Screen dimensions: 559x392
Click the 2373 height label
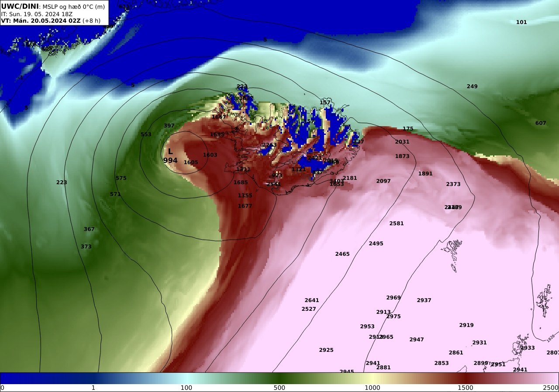pyautogui.click(x=453, y=184)
